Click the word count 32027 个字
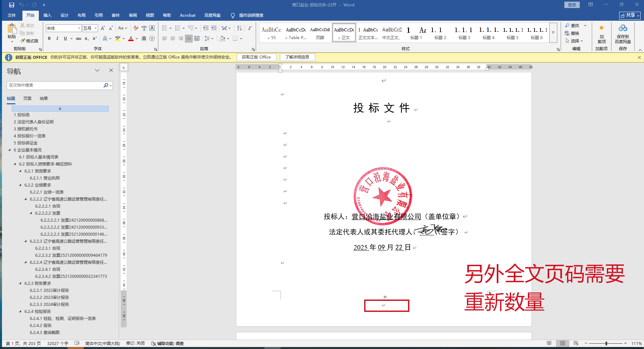Viewport: 644px width, 349px height. coord(58,343)
